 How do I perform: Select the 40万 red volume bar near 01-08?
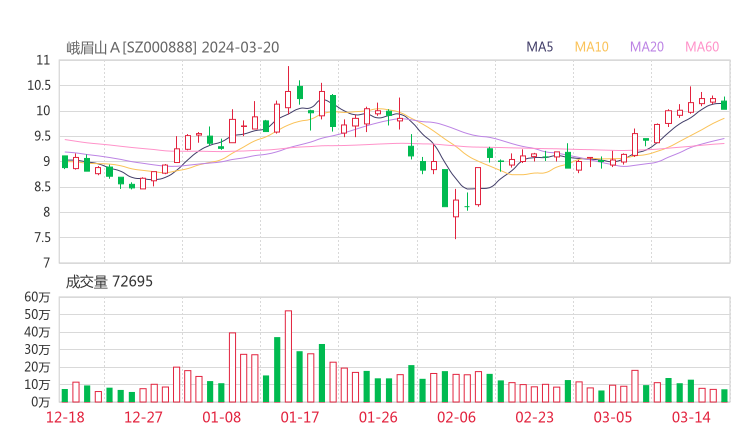(x=232, y=367)
